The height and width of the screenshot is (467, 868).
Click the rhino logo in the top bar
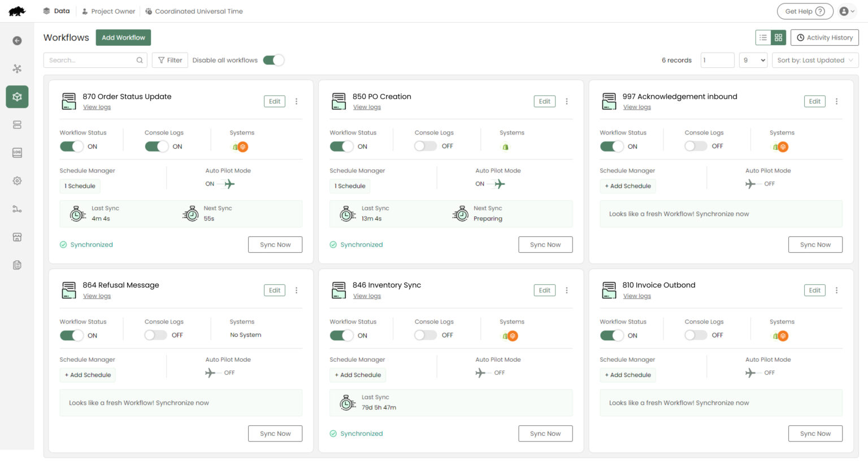pos(17,11)
